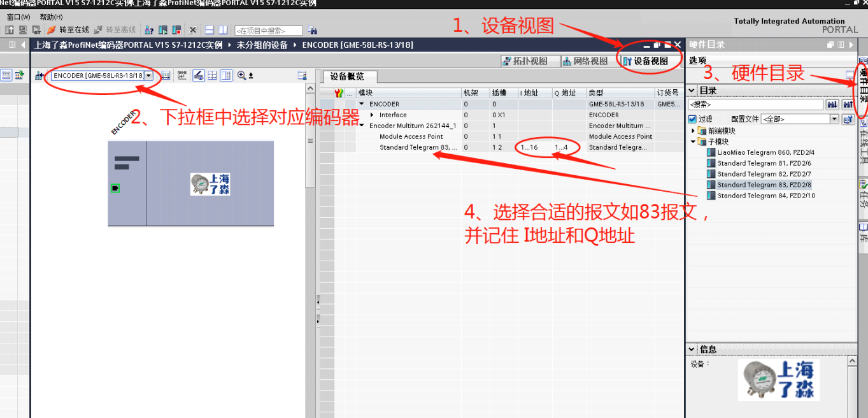The width and height of the screenshot is (868, 418).
Task: Click the 转至在线 (Go online) toolbar button
Action: (x=68, y=30)
